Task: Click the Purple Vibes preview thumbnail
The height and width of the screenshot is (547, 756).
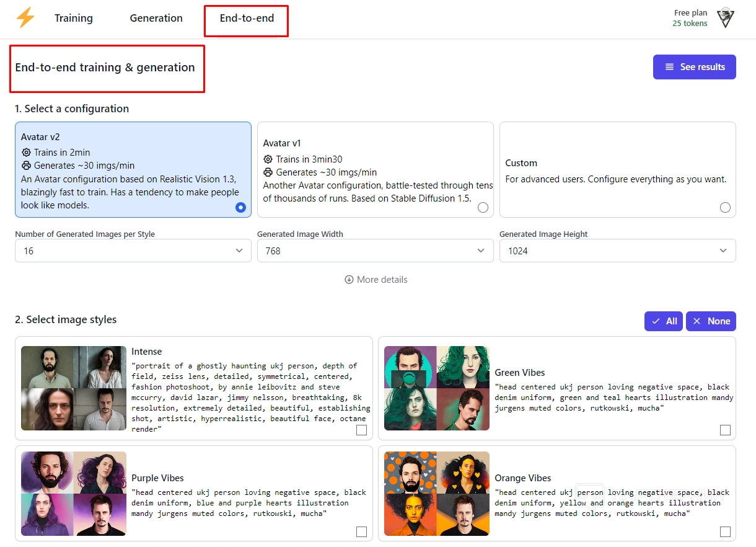Action: (x=74, y=494)
